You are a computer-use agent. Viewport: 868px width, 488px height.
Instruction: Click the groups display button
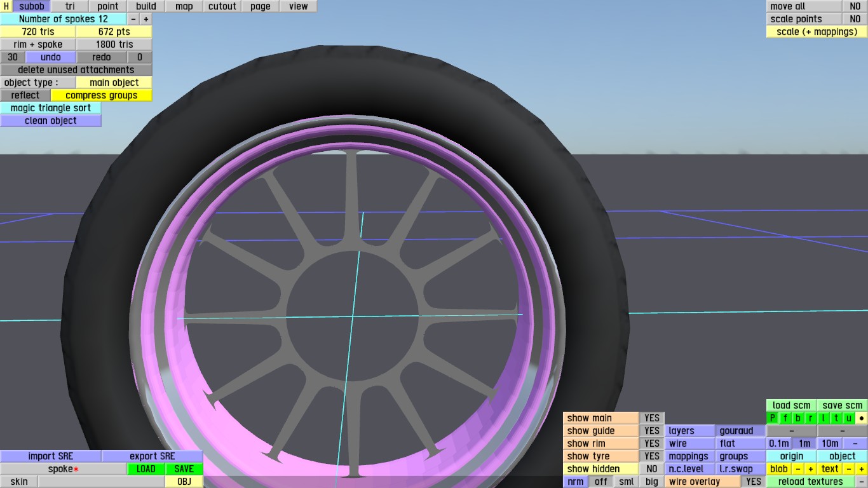point(741,456)
